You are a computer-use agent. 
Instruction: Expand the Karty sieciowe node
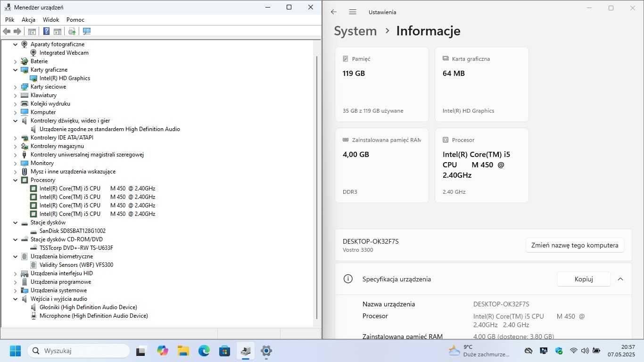15,87
